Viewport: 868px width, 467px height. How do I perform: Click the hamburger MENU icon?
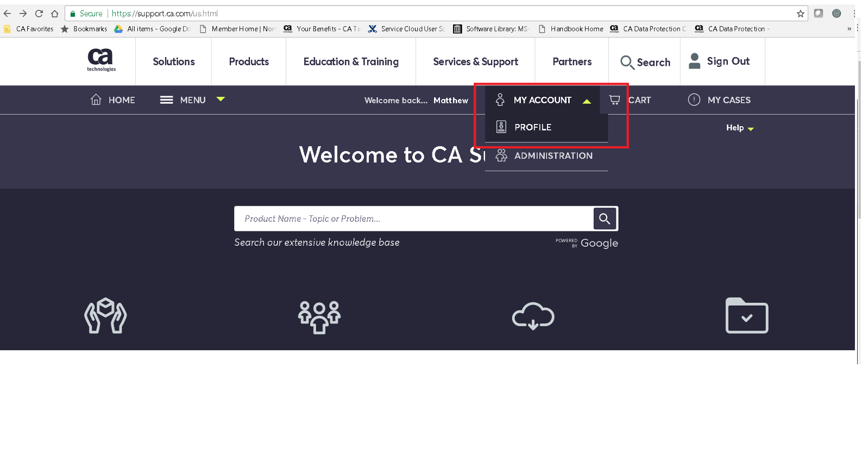166,100
